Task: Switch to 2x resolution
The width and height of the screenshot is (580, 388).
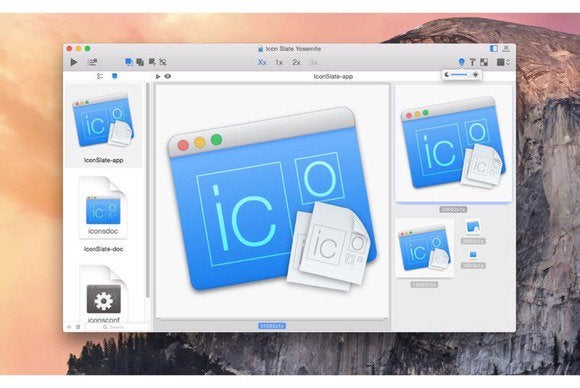Action: point(296,62)
